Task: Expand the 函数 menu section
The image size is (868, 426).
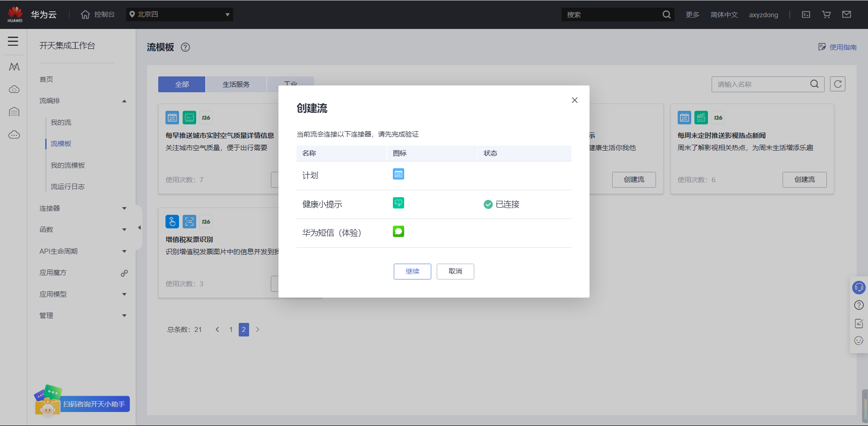Action: coord(124,230)
